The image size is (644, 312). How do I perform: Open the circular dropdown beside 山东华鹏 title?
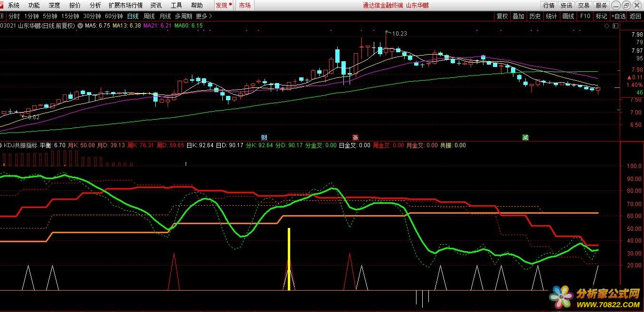[x=80, y=26]
